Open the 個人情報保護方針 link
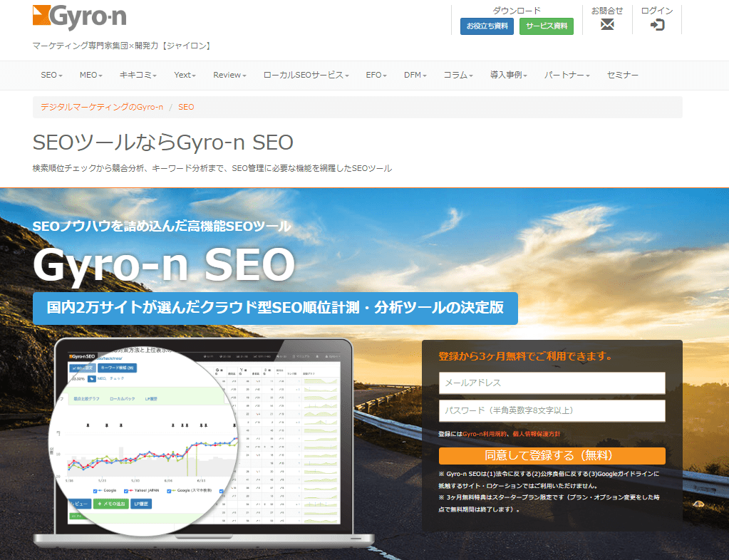The height and width of the screenshot is (560, 729). [536, 434]
